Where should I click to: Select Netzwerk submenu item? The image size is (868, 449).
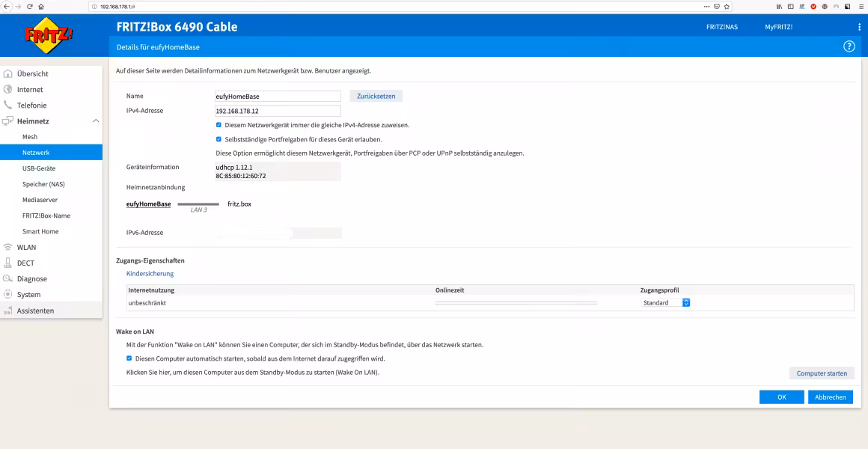51,152
